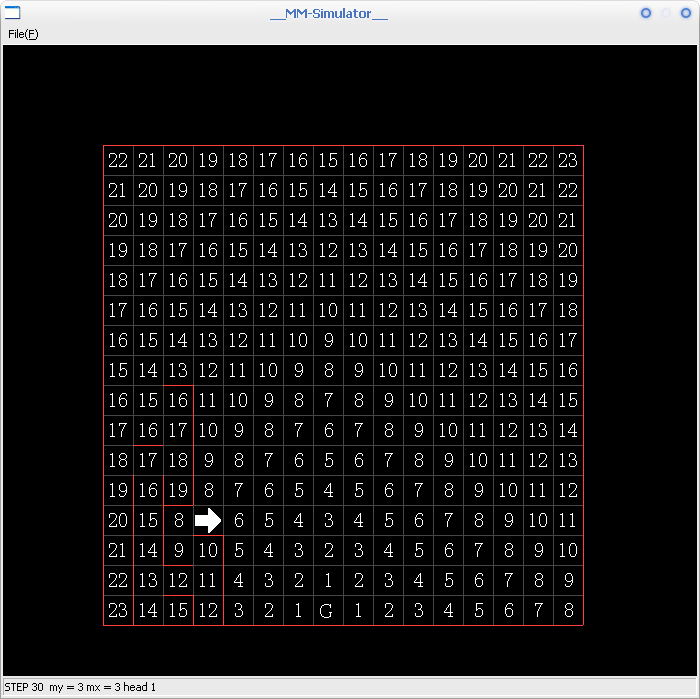Viewport: 700px width, 699px height.
Task: Select the 10 cell directly below the arrow
Action: 208,550
